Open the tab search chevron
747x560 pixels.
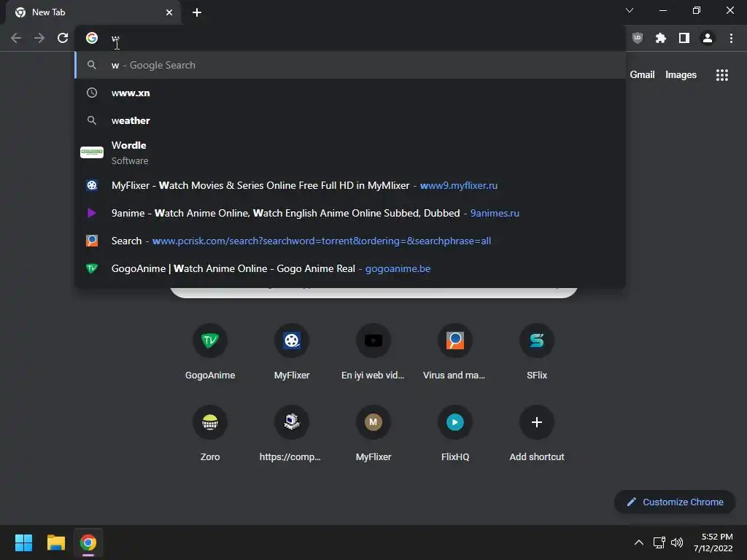pos(630,10)
